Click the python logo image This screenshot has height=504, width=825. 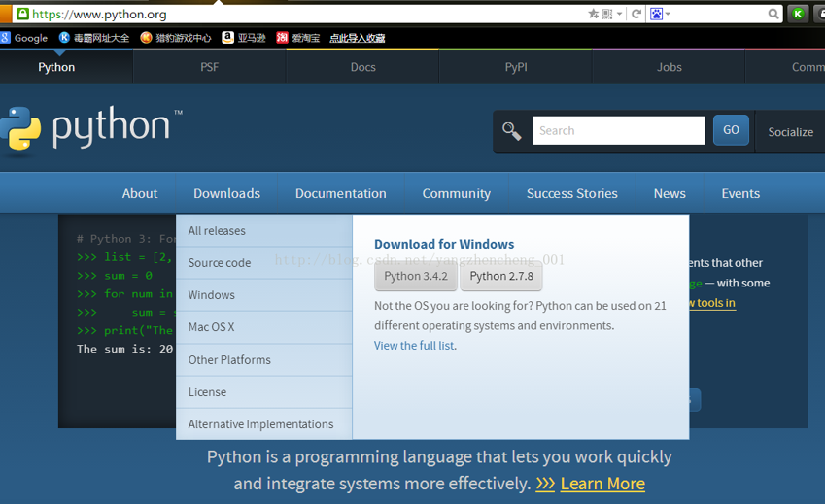91,130
